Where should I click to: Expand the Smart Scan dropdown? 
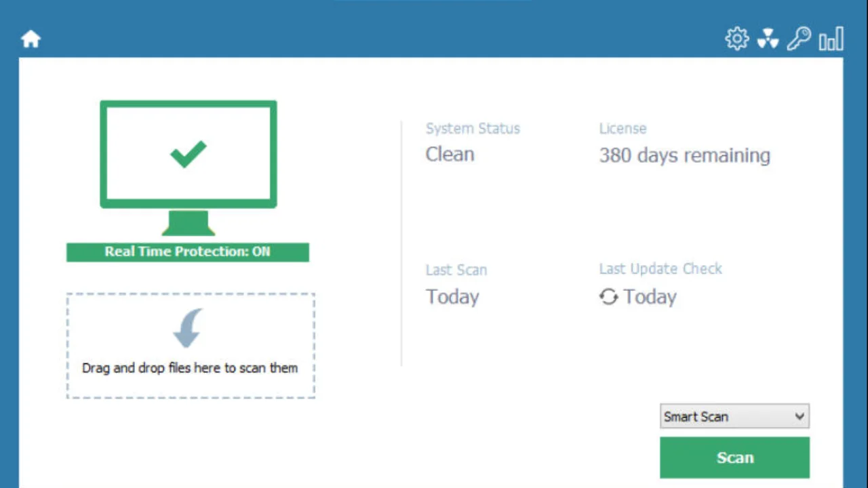(x=734, y=416)
